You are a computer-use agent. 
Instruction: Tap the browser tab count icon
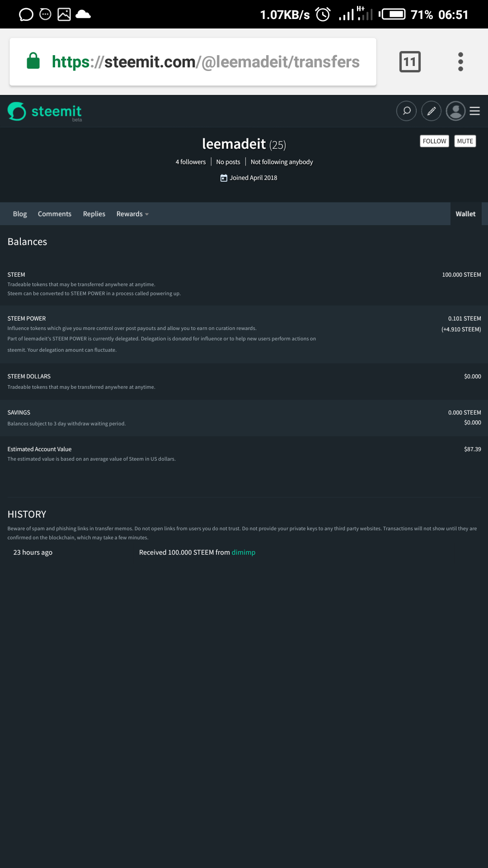[x=410, y=62]
